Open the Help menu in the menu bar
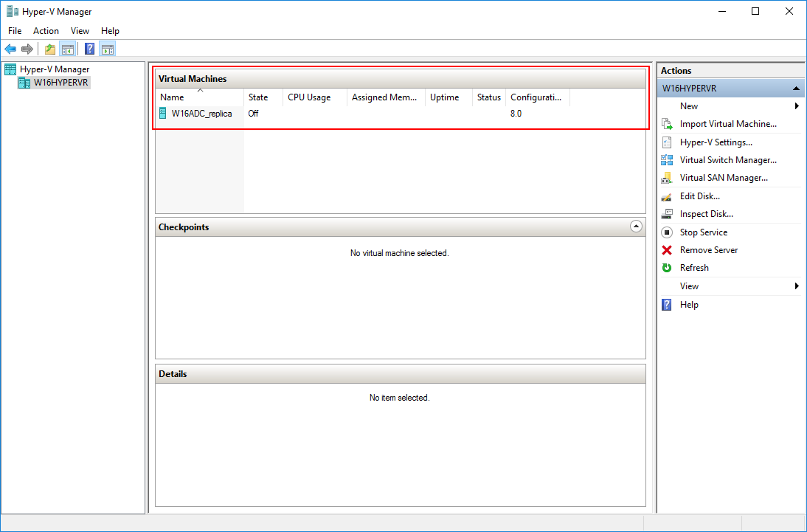 click(110, 31)
